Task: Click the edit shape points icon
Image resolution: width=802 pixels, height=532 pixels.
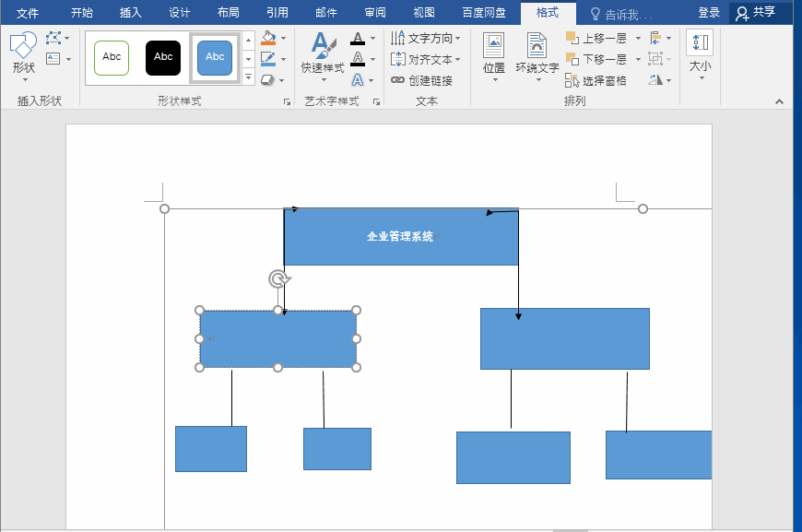Action: coord(53,38)
